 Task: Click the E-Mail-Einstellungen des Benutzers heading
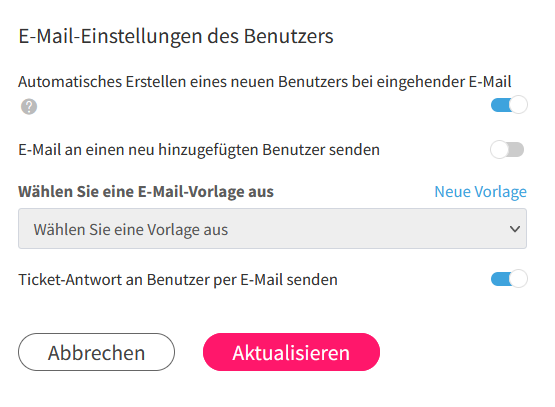coord(176,36)
